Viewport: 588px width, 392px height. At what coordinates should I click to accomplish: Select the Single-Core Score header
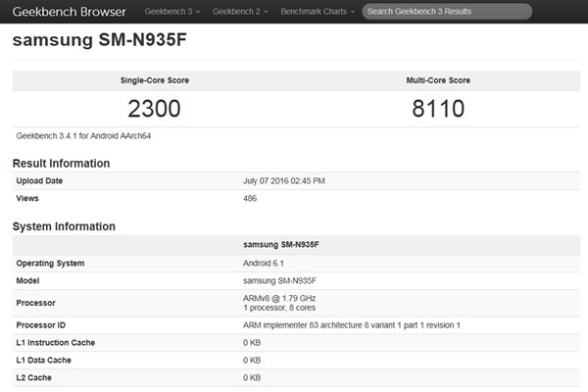[x=155, y=80]
